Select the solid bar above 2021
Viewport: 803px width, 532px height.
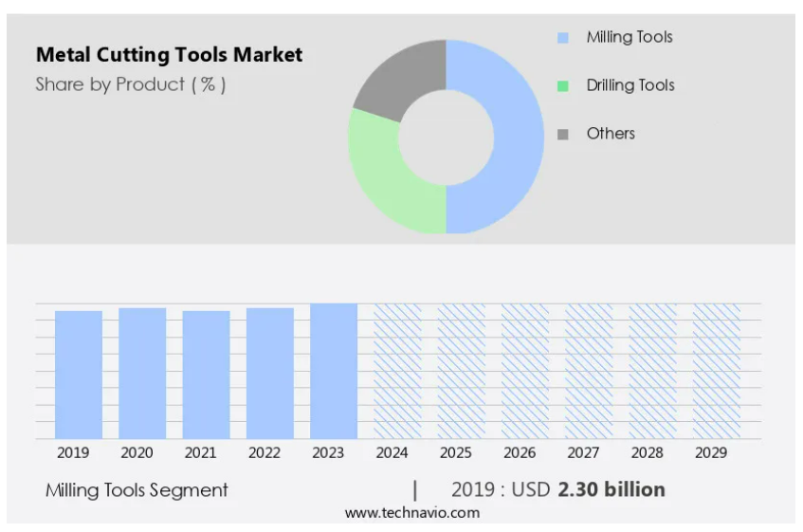click(206, 375)
